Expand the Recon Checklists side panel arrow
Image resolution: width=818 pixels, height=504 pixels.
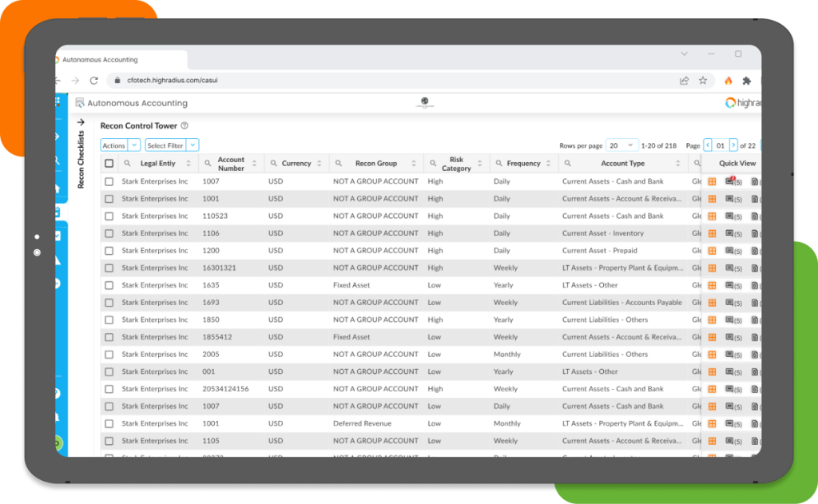81,122
